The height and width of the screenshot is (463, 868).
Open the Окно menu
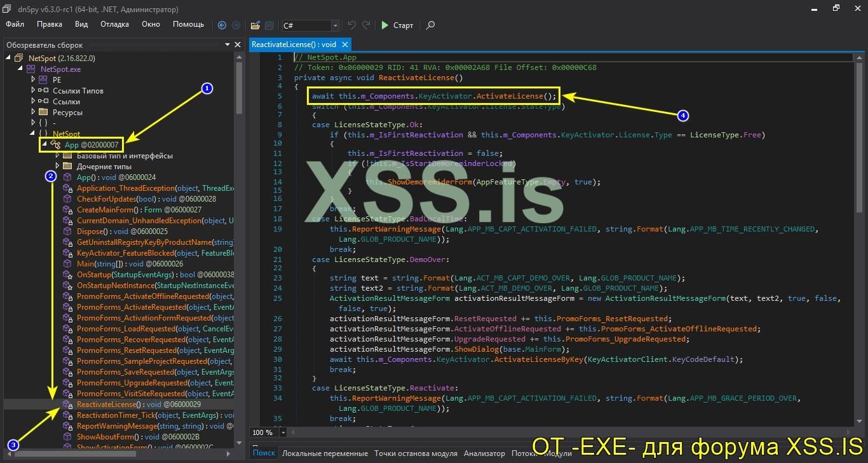pos(151,24)
